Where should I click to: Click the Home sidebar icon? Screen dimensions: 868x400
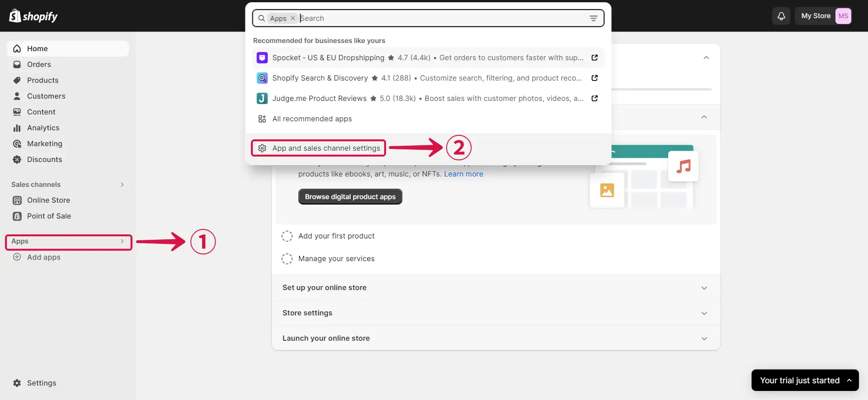click(17, 49)
